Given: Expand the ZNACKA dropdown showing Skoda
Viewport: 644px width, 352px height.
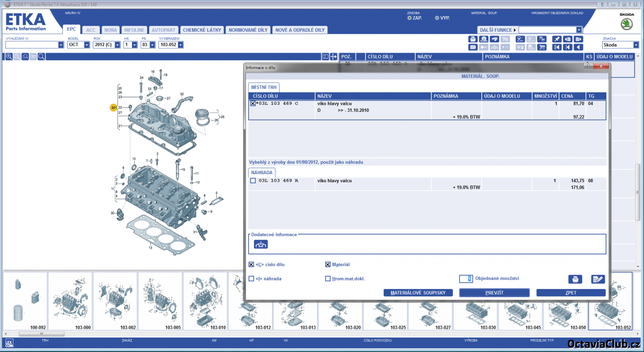Looking at the screenshot, I should [636, 45].
